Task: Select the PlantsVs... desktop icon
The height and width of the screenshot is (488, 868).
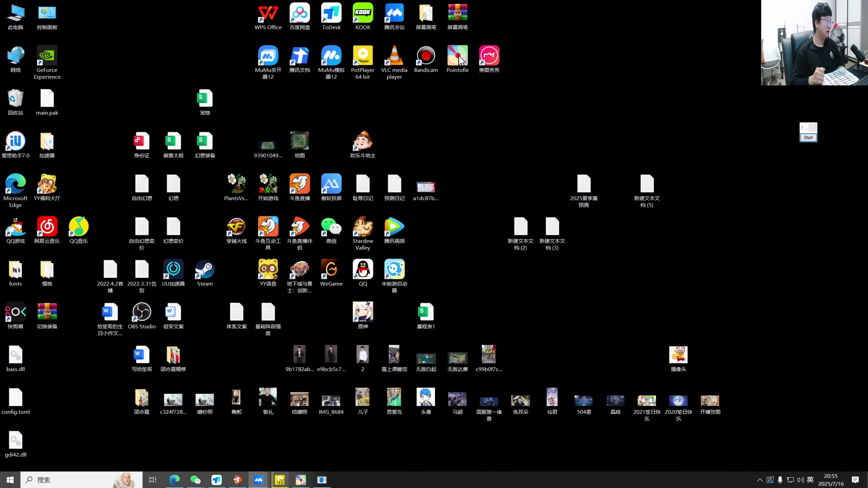Action: click(x=236, y=188)
